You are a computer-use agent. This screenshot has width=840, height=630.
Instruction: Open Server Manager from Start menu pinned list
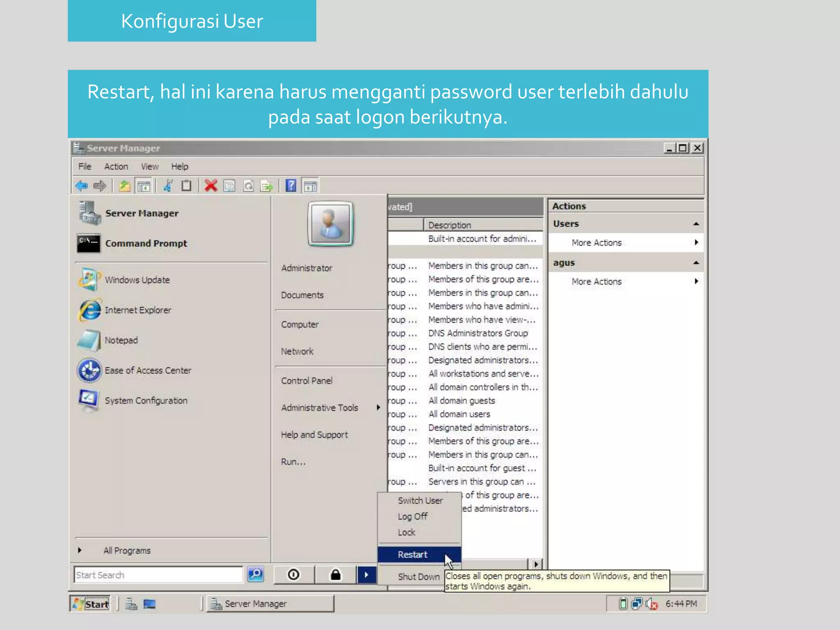point(142,213)
